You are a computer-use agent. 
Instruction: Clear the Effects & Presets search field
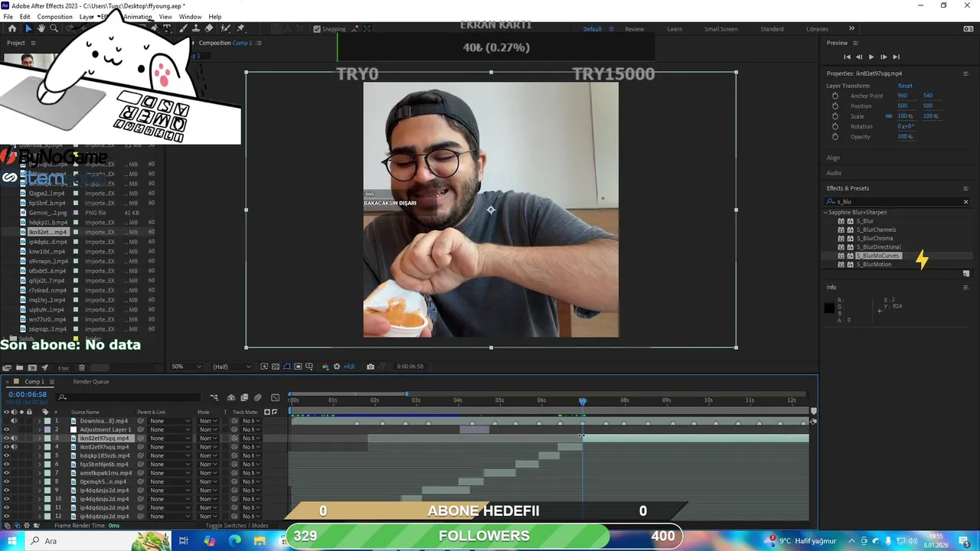tap(965, 202)
